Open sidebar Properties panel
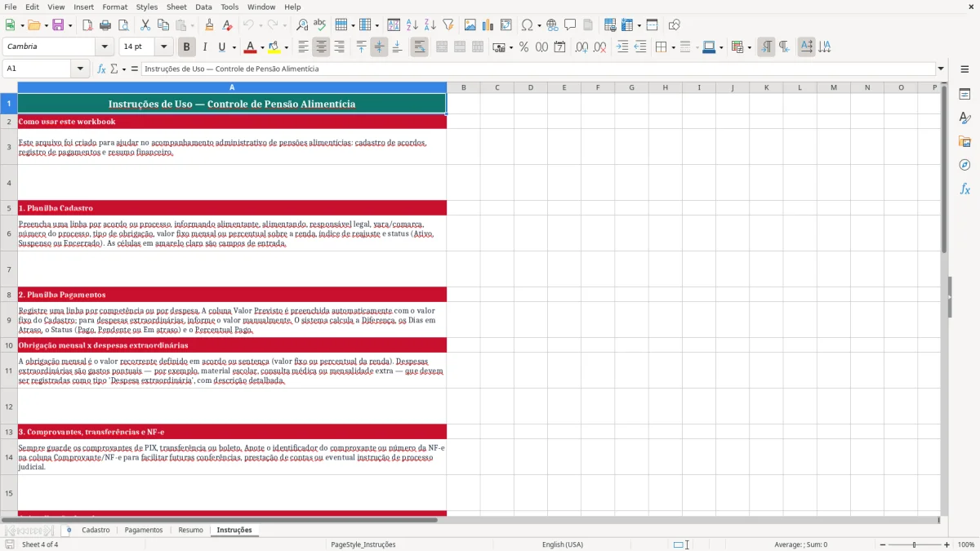This screenshot has width=980, height=551. click(964, 94)
